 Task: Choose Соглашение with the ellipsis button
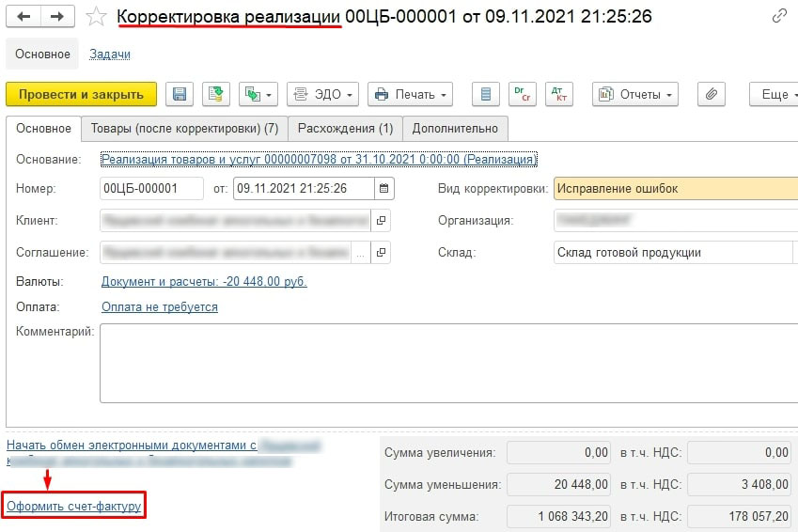360,252
